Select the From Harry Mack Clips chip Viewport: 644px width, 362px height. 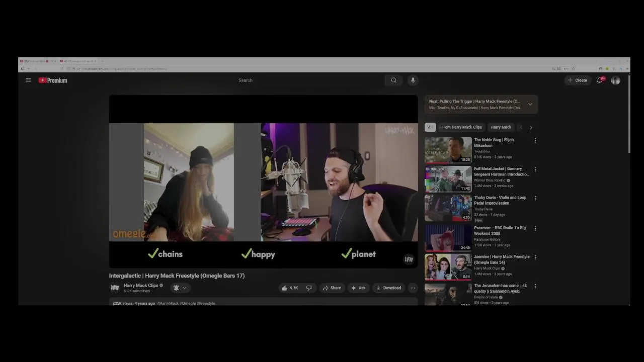click(x=461, y=127)
